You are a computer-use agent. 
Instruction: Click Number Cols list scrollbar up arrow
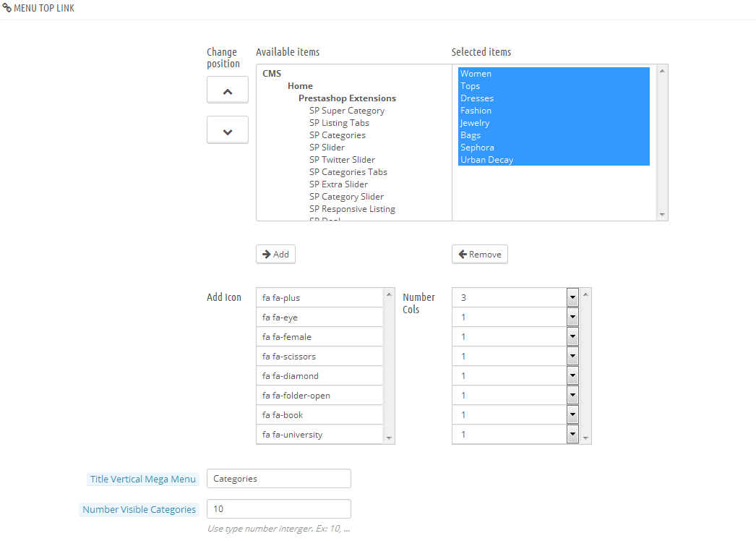(x=585, y=294)
